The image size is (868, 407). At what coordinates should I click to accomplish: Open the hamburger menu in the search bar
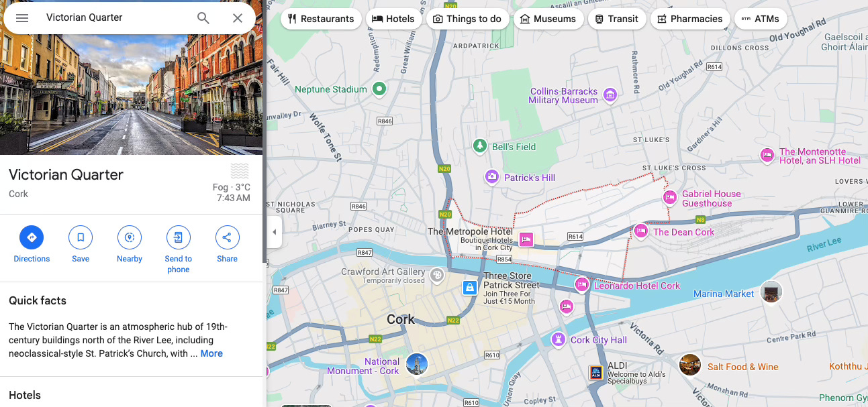pyautogui.click(x=22, y=18)
